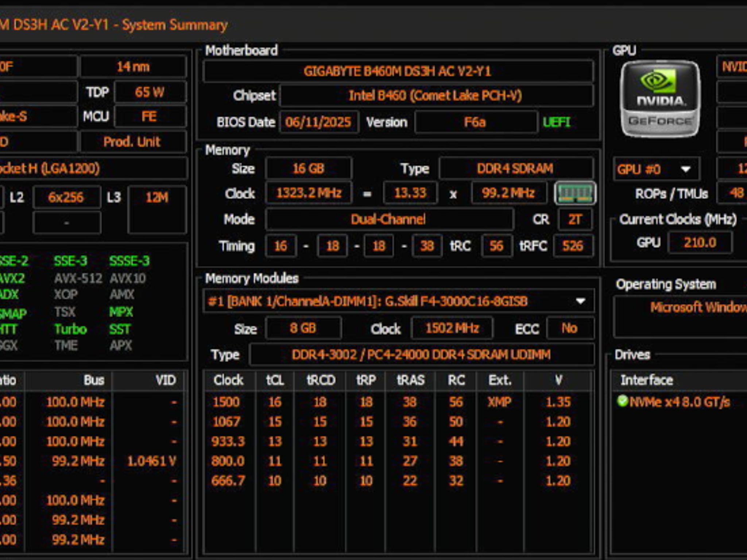Click the 1323.2 MHz memory clock value
The height and width of the screenshot is (560, 747).
coord(309,193)
